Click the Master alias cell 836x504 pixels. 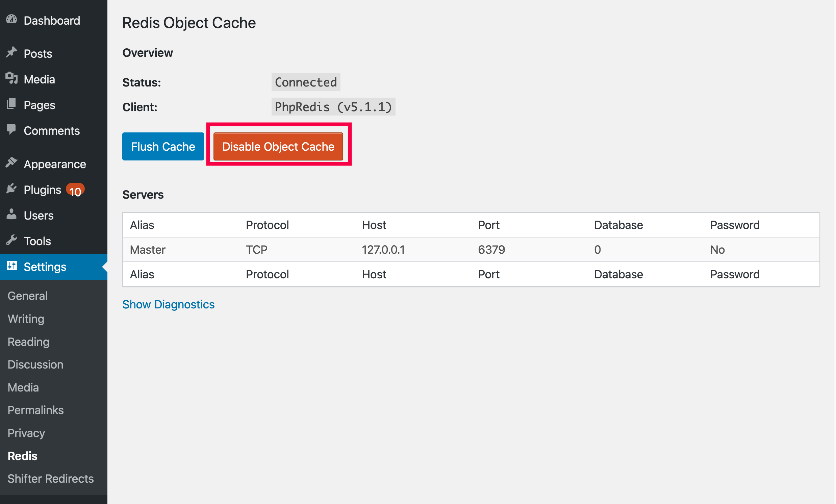click(x=148, y=250)
